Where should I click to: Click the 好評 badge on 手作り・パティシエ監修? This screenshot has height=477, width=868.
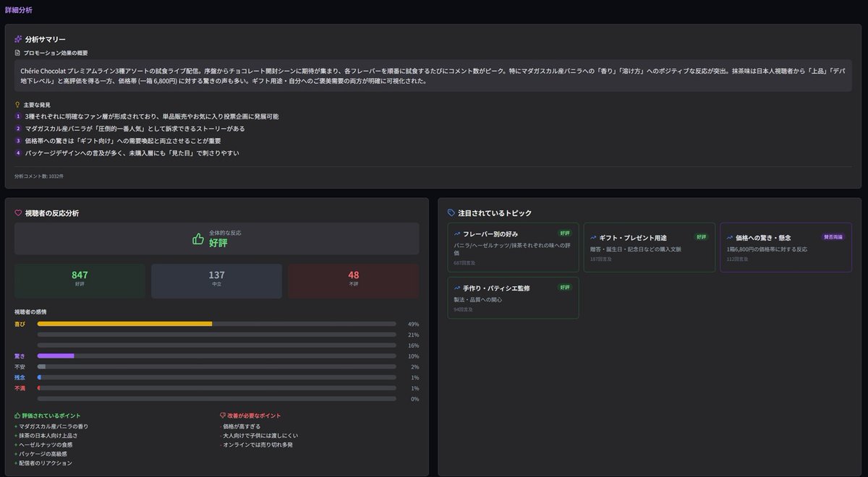565,288
